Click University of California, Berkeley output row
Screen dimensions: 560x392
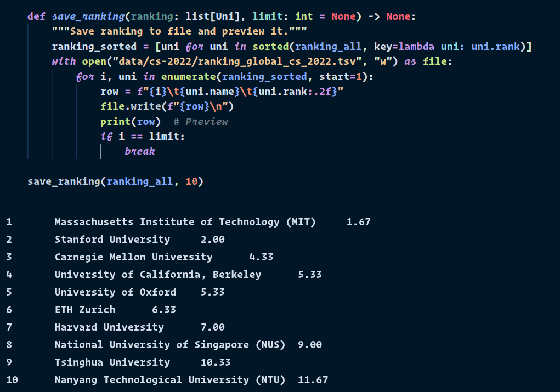158,275
